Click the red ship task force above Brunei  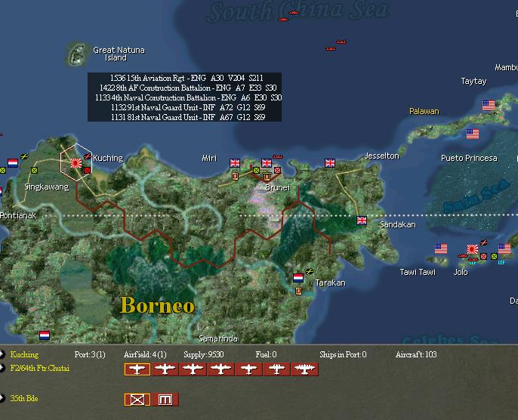click(x=278, y=156)
